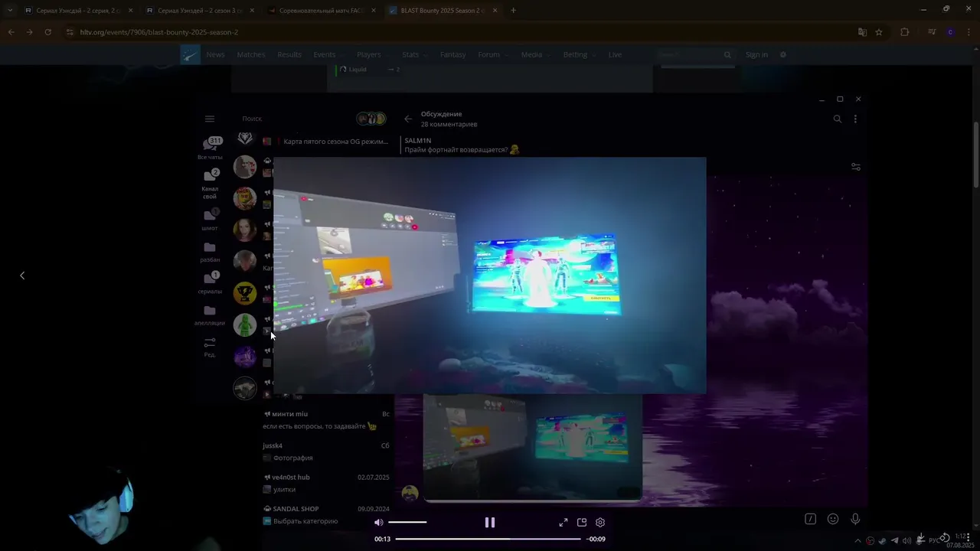Open HLTV "Results" menu
The width and height of the screenshot is (980, 551).
click(289, 54)
